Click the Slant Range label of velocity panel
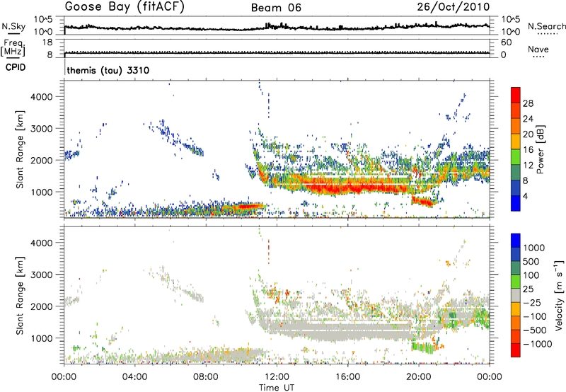 [20, 295]
